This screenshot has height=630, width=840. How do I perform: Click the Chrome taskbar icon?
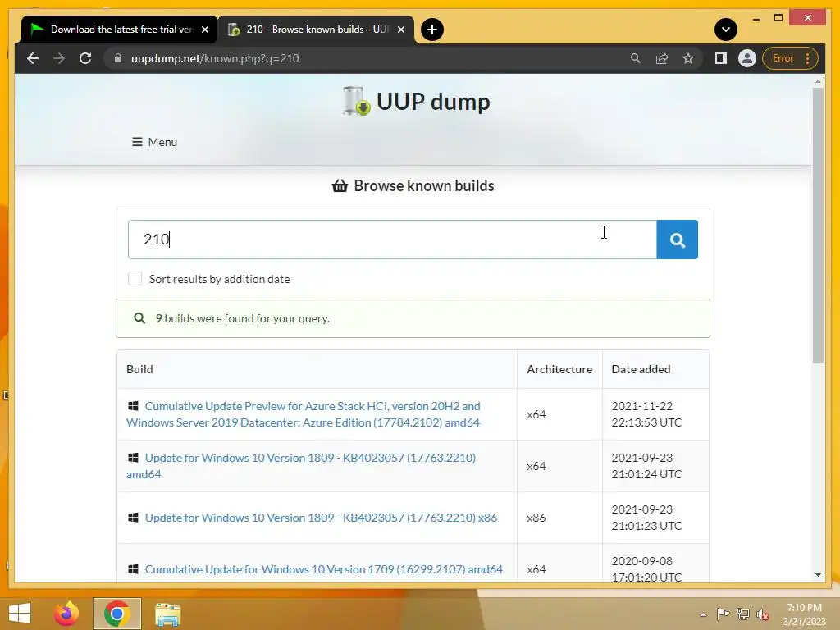[116, 614]
